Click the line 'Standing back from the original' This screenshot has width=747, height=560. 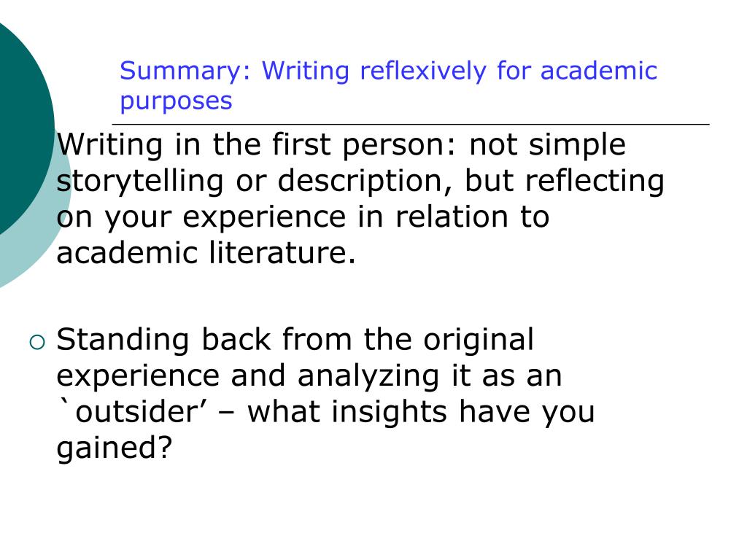coord(295,340)
